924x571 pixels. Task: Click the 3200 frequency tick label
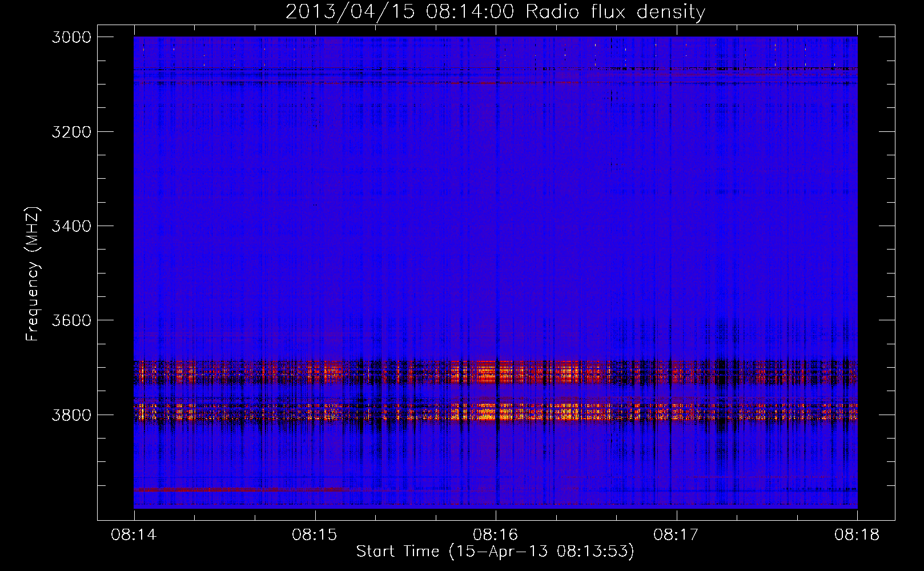71,132
